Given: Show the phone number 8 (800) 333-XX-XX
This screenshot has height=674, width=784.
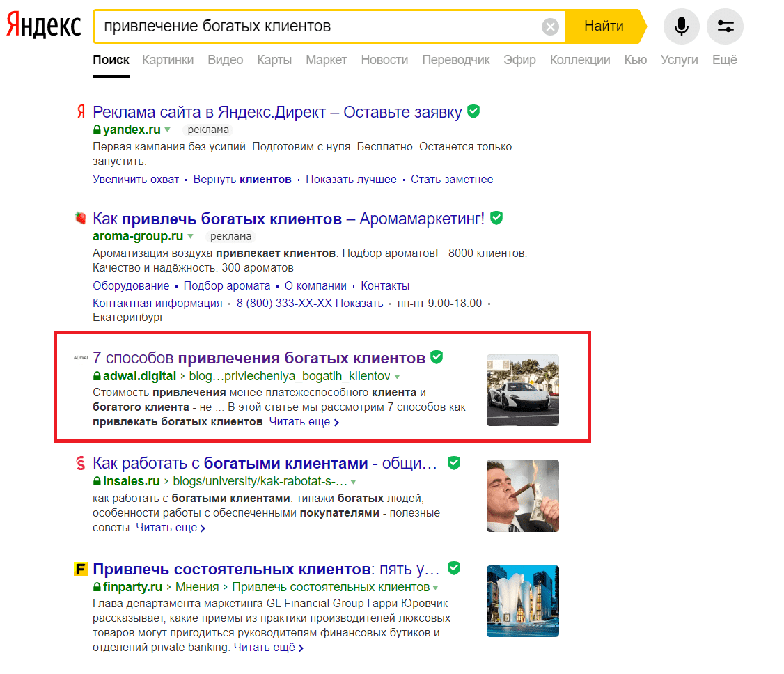Looking at the screenshot, I should (x=310, y=303).
